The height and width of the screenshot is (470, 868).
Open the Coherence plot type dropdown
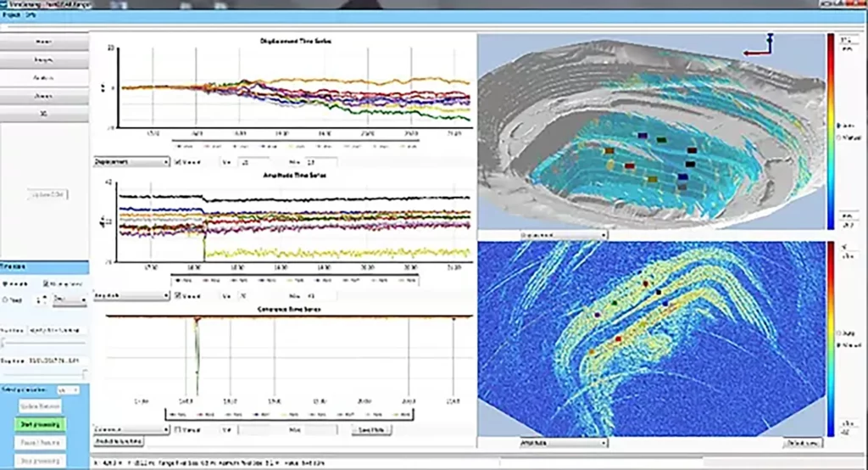pos(131,429)
